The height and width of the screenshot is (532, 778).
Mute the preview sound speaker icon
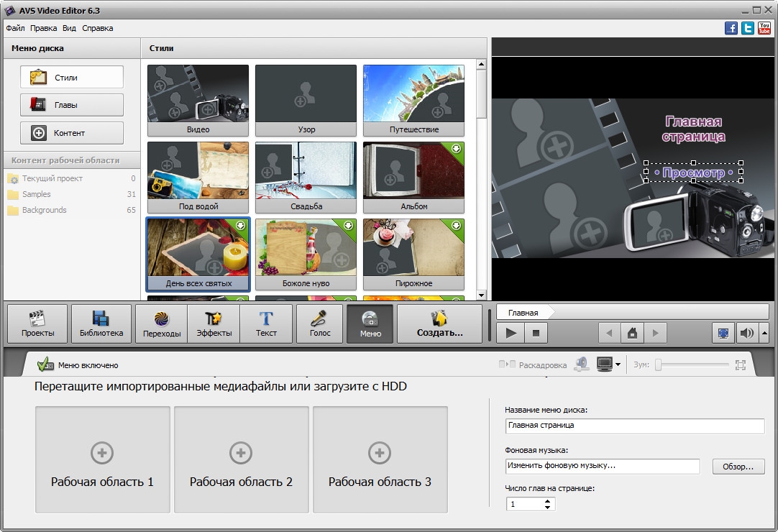[x=746, y=333]
